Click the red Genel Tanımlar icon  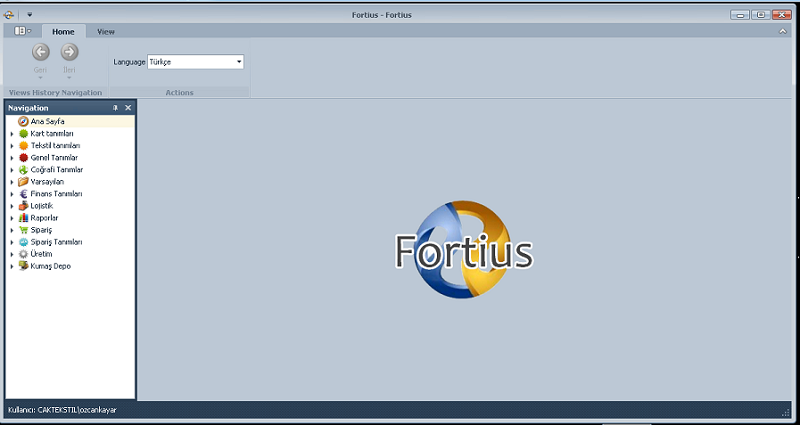point(23,158)
